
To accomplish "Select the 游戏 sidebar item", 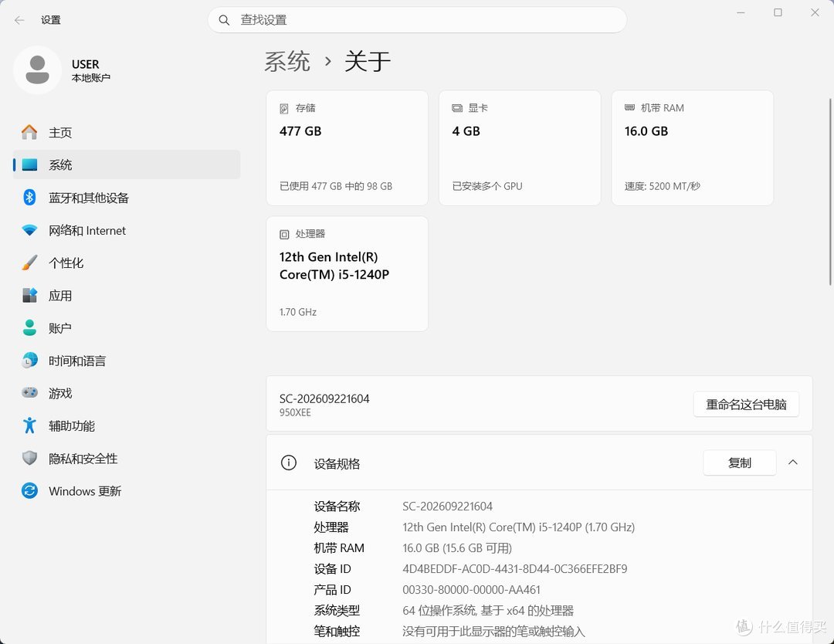I will pos(127,394).
